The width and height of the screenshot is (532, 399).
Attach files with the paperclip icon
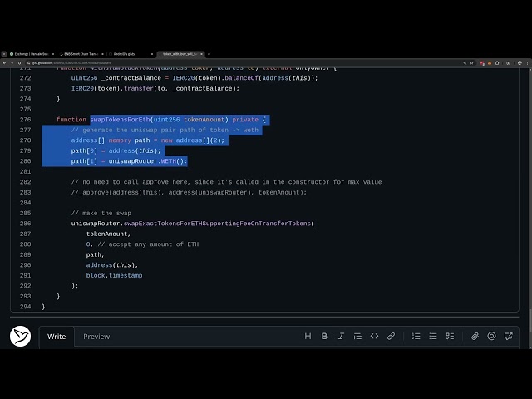click(475, 336)
